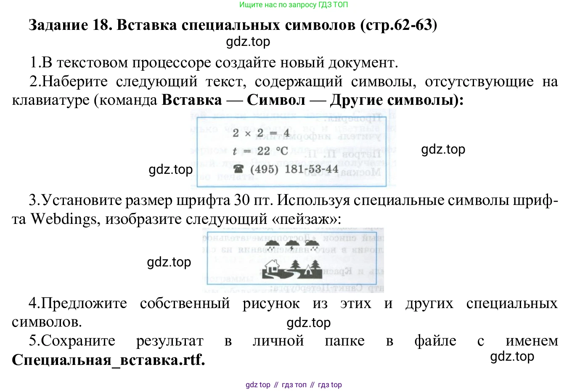Click the file name "Специальная_вставка.rtf."
Image resolution: width=588 pixels, height=391 pixels.
coord(109,360)
